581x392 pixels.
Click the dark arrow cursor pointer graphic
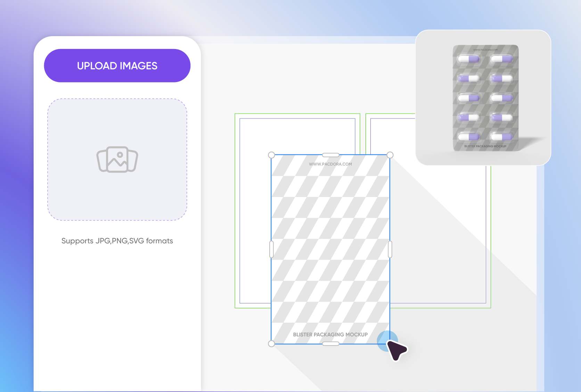(x=396, y=349)
